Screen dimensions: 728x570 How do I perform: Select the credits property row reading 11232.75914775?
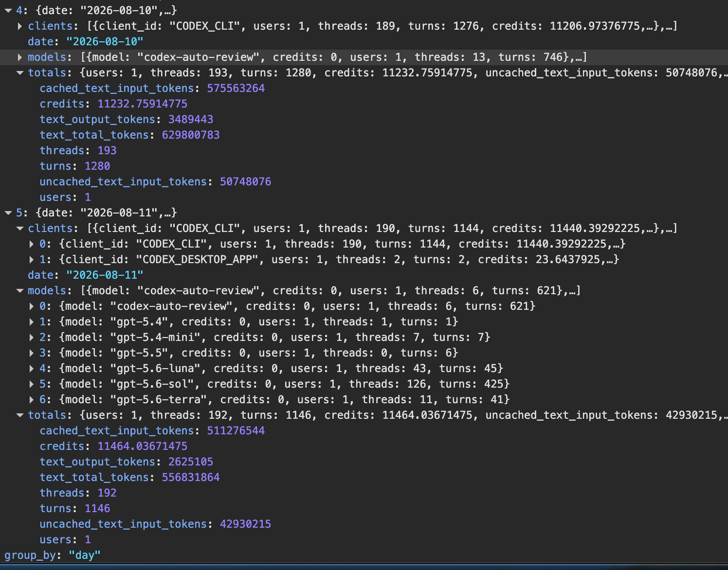click(x=113, y=104)
